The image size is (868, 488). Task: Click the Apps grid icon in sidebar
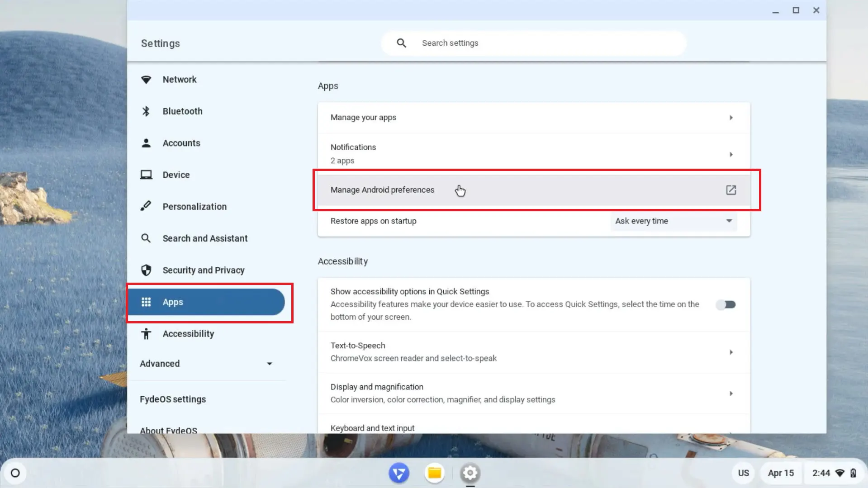pyautogui.click(x=146, y=302)
